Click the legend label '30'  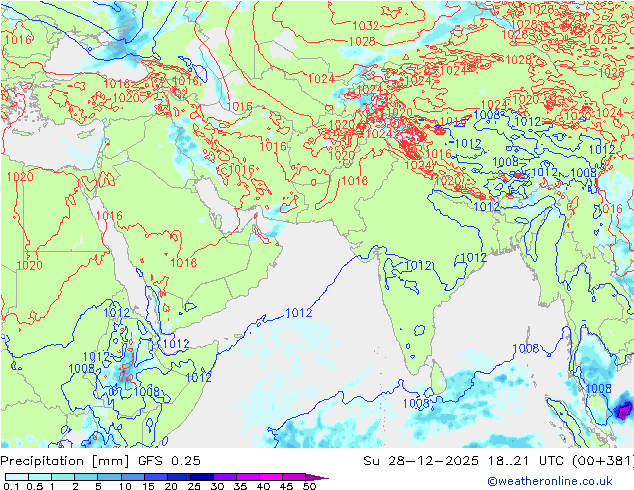[217, 486]
